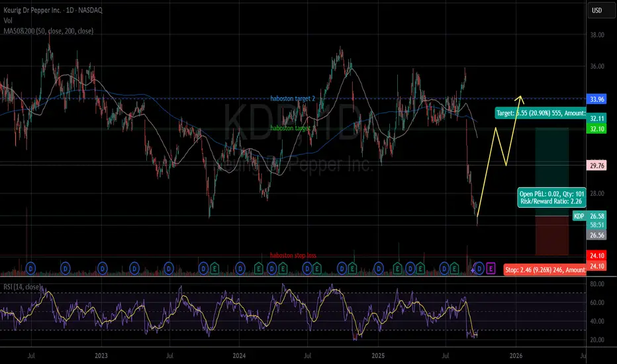Click the D marker beside the leftmost green E
This screenshot has height=364, width=617.
[x=203, y=269]
